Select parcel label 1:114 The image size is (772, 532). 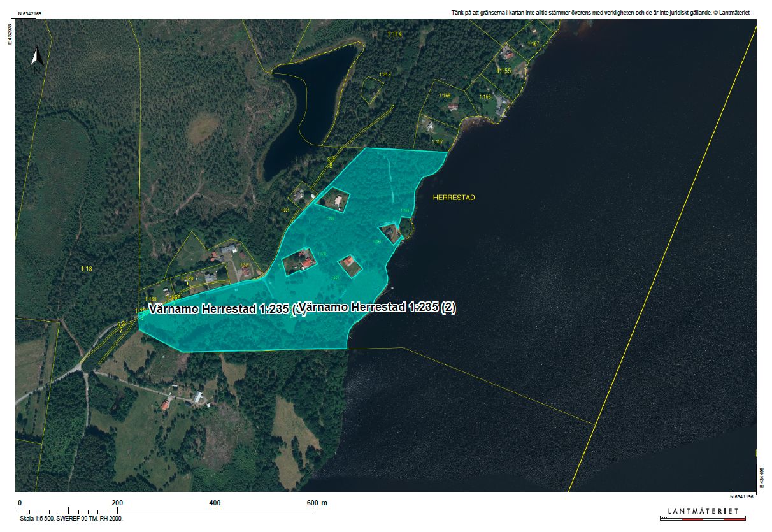395,34
